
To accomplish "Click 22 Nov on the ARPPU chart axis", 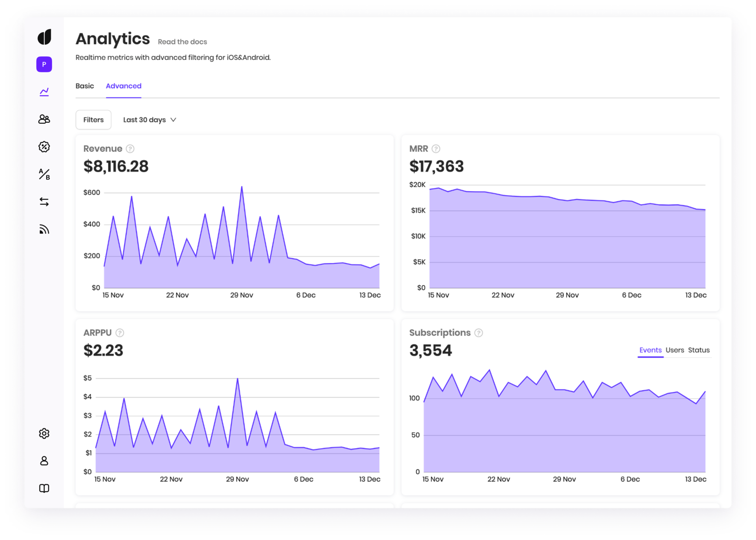I will click(171, 479).
